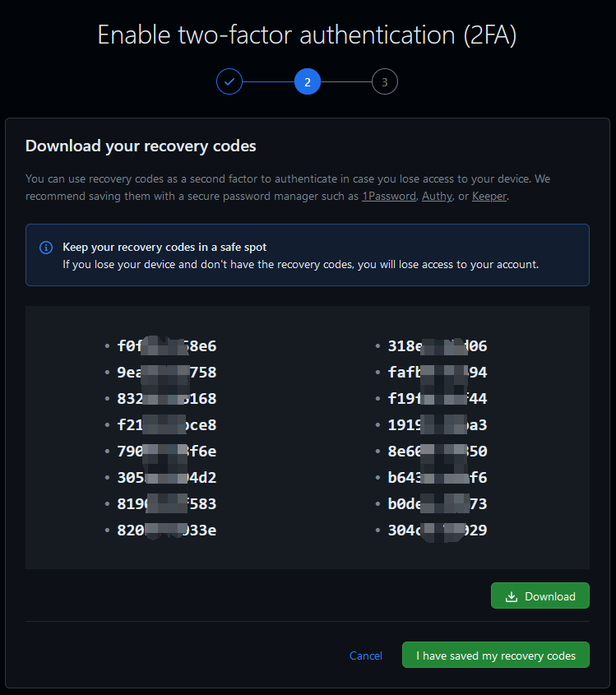616x695 pixels.
Task: Click the last left-column code starting with 820
Action: [x=167, y=530]
